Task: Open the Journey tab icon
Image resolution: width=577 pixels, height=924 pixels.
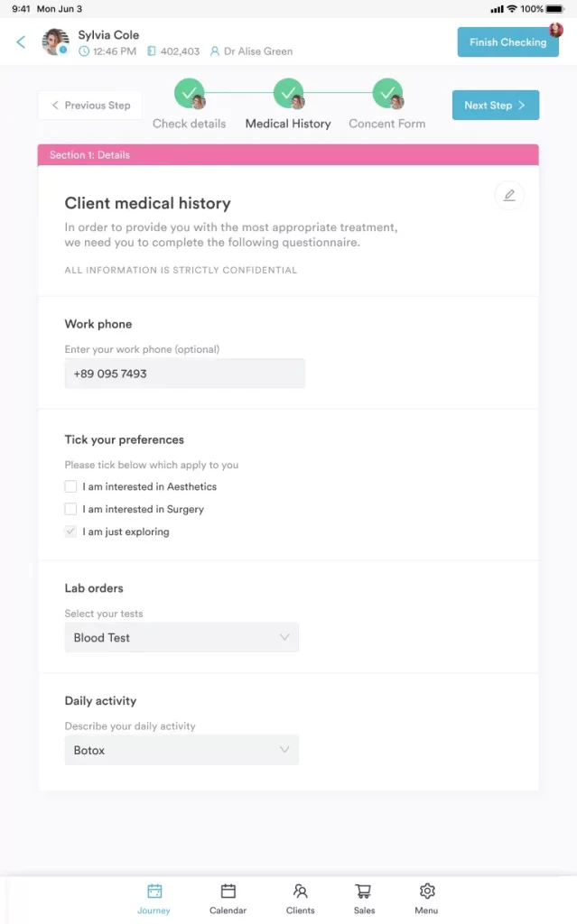Action: tap(154, 893)
